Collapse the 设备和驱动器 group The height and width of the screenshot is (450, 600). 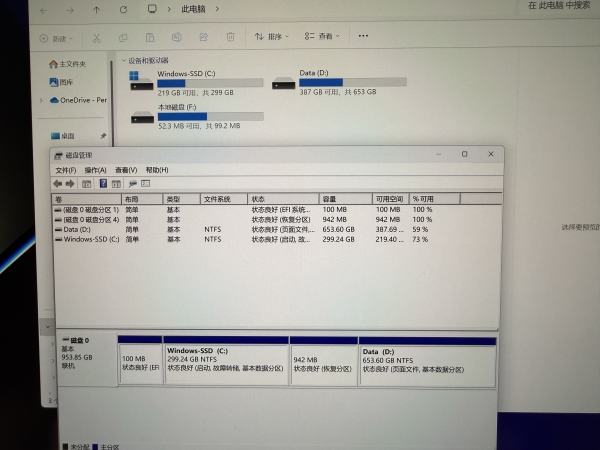(124, 60)
